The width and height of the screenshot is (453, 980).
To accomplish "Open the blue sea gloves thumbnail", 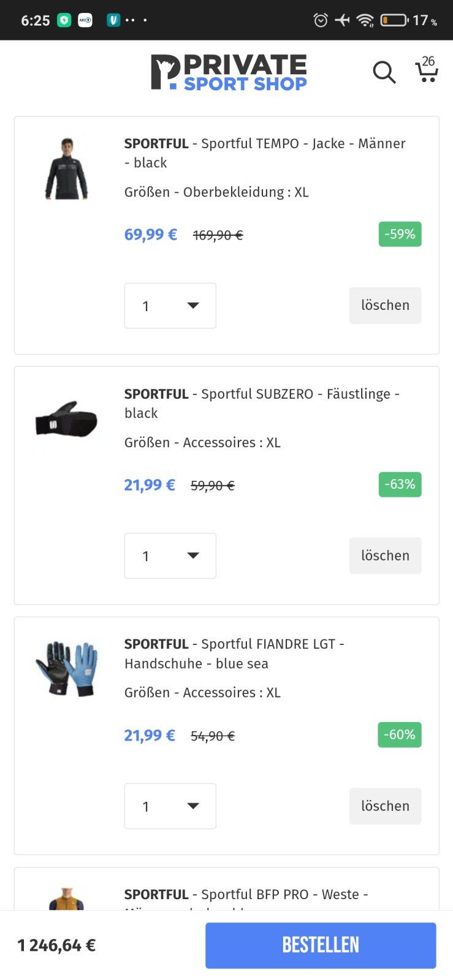I will [x=67, y=669].
